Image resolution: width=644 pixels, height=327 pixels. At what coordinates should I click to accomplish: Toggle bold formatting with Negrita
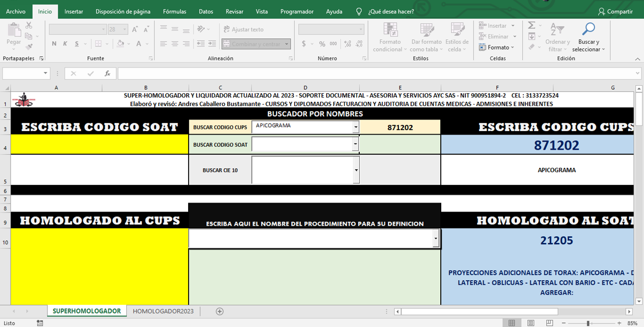tap(54, 44)
